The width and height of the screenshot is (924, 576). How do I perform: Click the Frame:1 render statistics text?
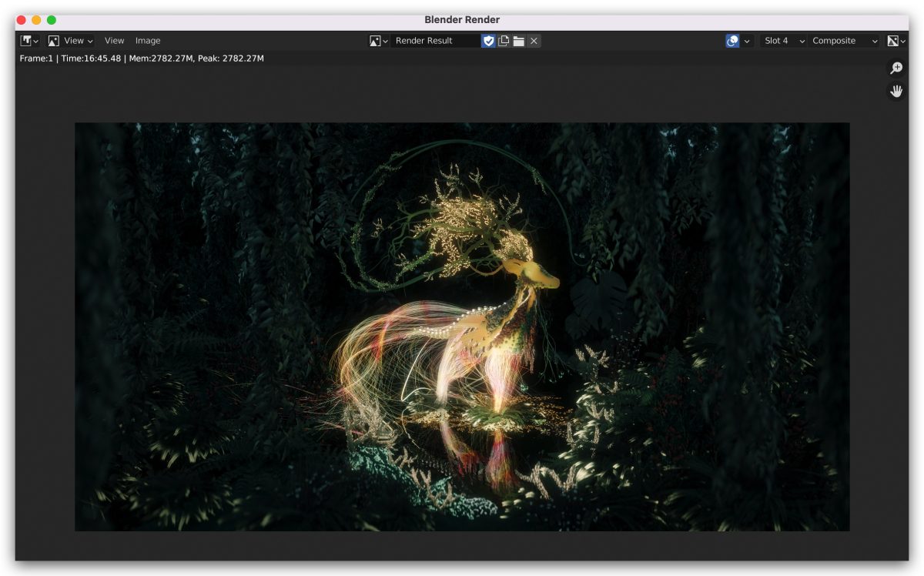point(142,59)
